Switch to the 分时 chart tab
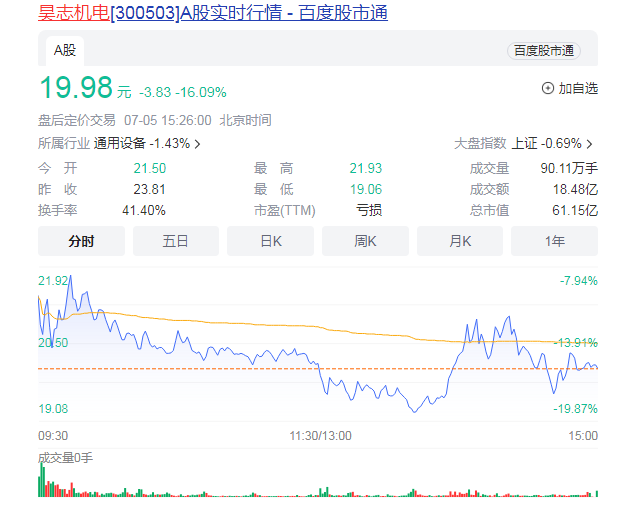This screenshot has width=643, height=507. click(81, 241)
